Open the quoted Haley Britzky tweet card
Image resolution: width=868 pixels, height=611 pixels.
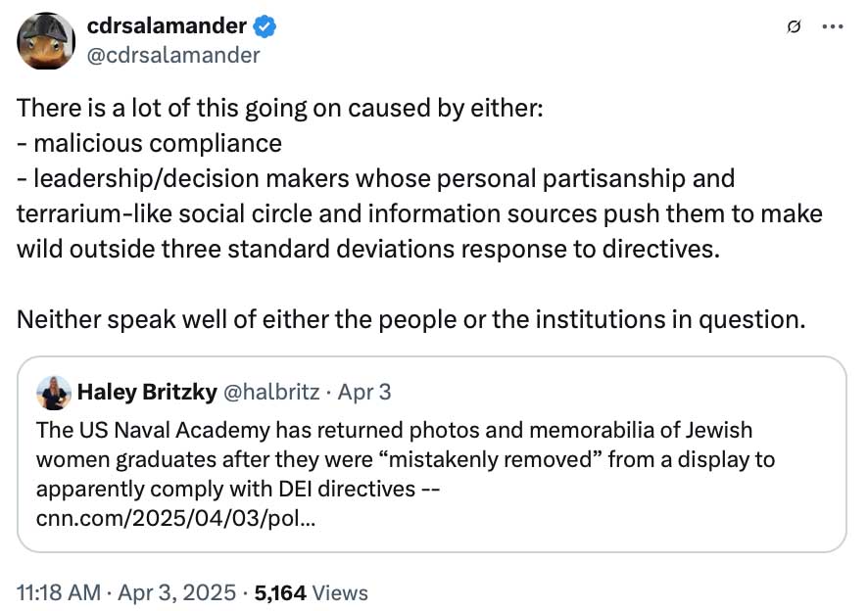pos(434,450)
